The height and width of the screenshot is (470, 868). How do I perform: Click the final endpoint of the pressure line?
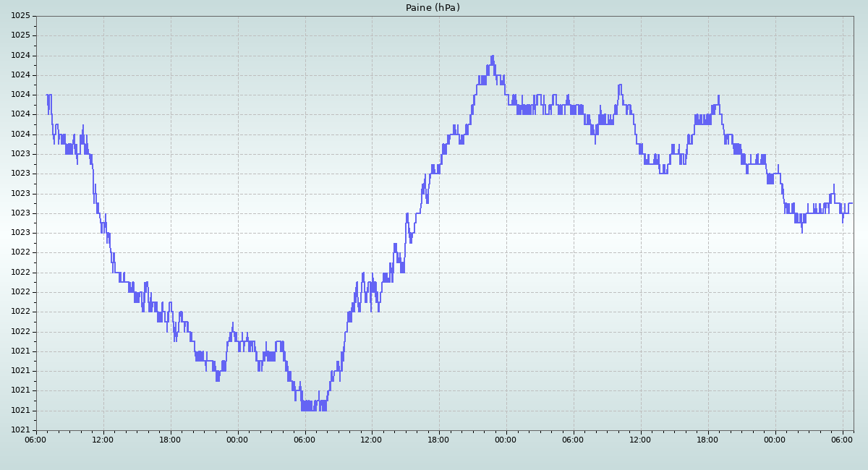852,203
